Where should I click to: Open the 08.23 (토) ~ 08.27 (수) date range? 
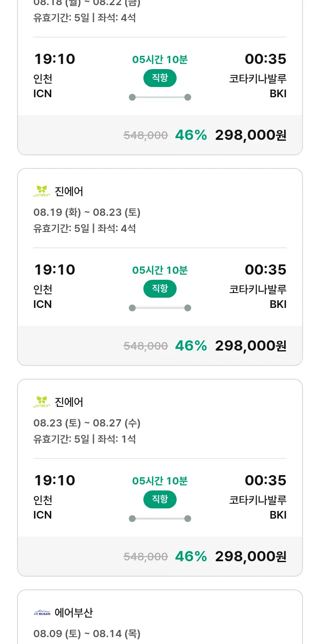coord(87,423)
